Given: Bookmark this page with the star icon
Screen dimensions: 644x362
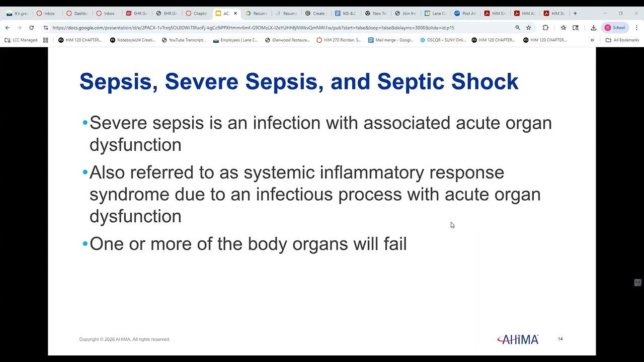Looking at the screenshot, I should click(x=528, y=28).
